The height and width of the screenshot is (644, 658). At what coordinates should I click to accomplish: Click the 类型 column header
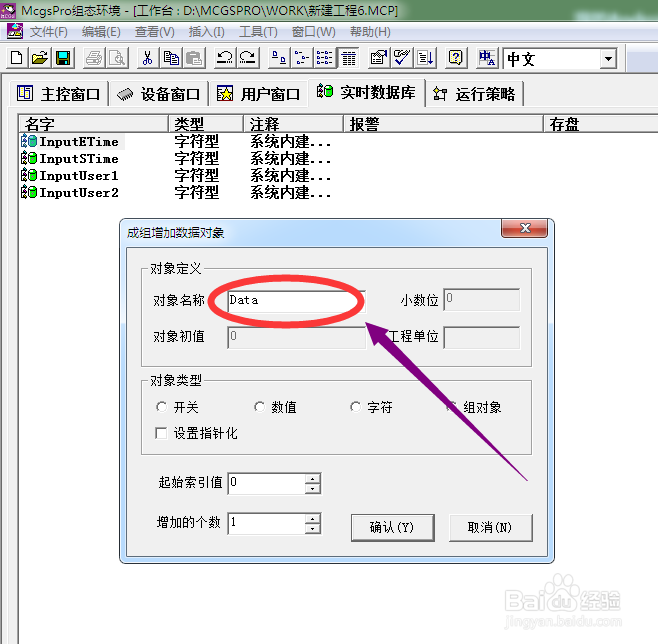pyautogui.click(x=206, y=124)
